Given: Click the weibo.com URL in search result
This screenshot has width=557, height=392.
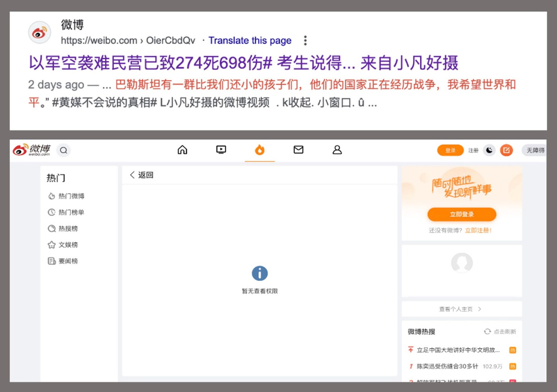Looking at the screenshot, I should [x=128, y=40].
